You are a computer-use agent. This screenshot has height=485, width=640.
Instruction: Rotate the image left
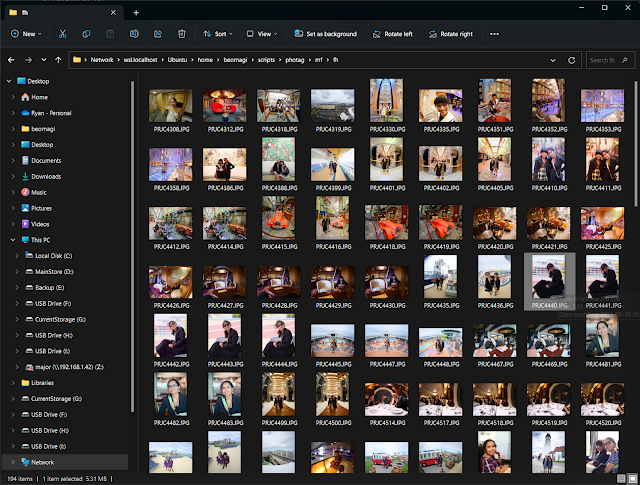point(393,34)
